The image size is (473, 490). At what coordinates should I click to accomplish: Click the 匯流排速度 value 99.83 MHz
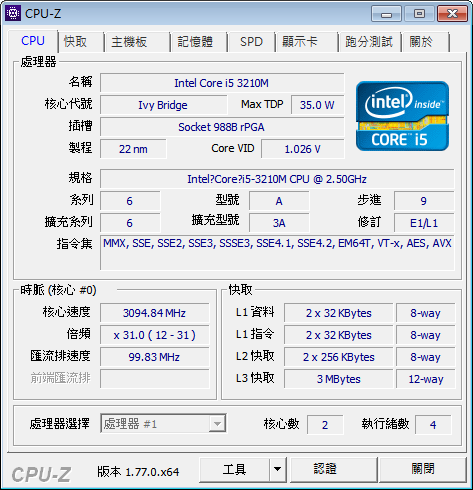[x=155, y=357]
